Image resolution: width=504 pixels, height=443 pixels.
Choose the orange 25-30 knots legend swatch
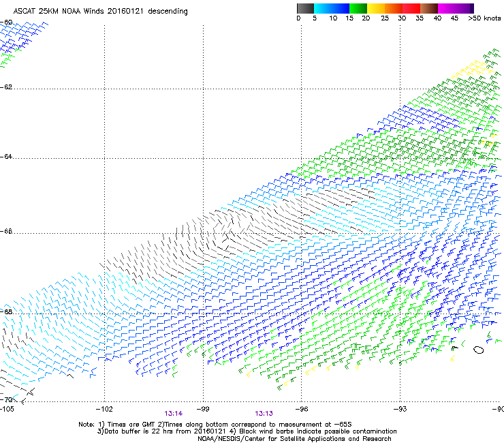pos(394,8)
